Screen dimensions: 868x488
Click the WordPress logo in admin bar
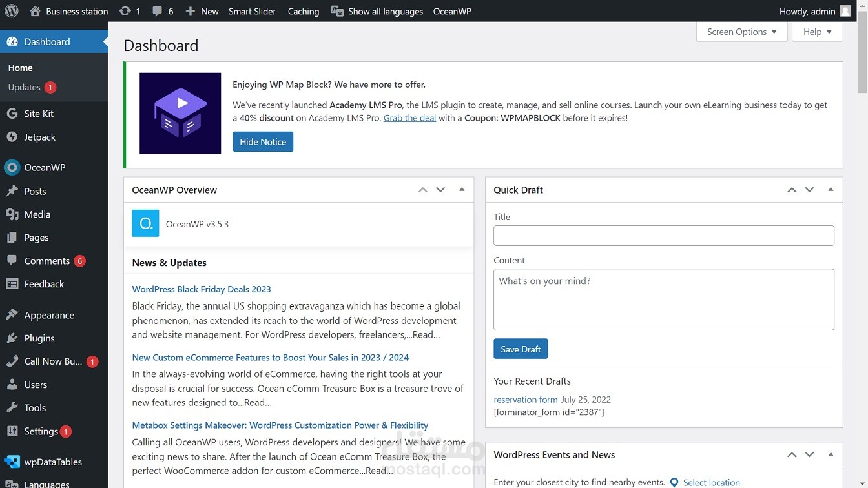pos(12,11)
